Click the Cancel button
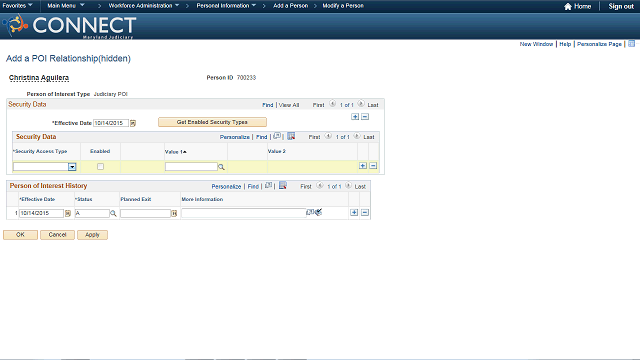Image resolution: width=640 pixels, height=360 pixels. [57, 235]
